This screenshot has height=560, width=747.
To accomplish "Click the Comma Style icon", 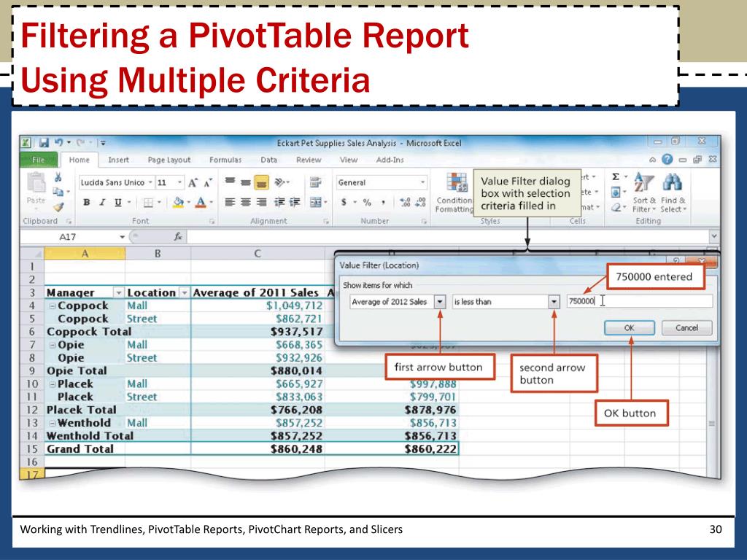I will [x=383, y=203].
